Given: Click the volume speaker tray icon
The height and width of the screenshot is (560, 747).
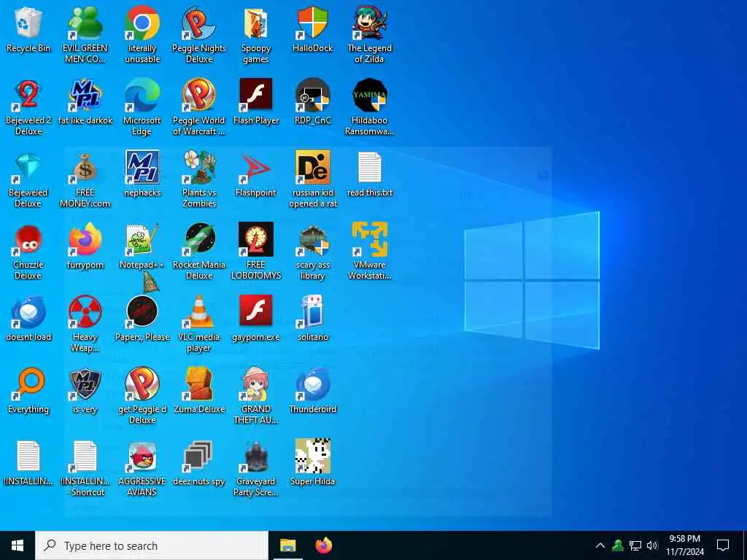Looking at the screenshot, I should pos(652,545).
